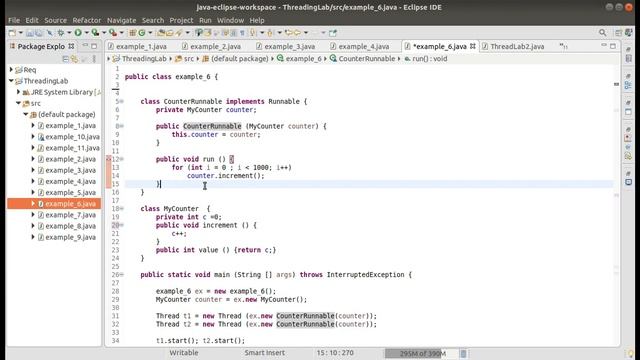Click the Save toolbar icon

point(29,33)
